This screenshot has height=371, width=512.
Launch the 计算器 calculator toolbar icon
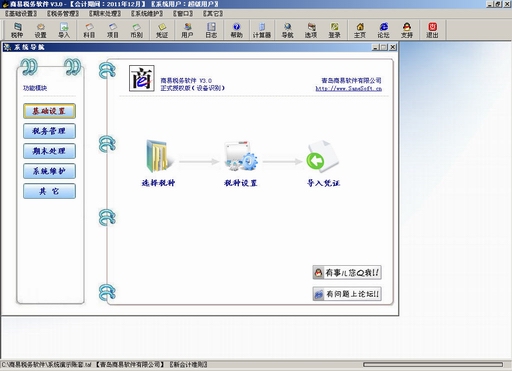[x=262, y=30]
